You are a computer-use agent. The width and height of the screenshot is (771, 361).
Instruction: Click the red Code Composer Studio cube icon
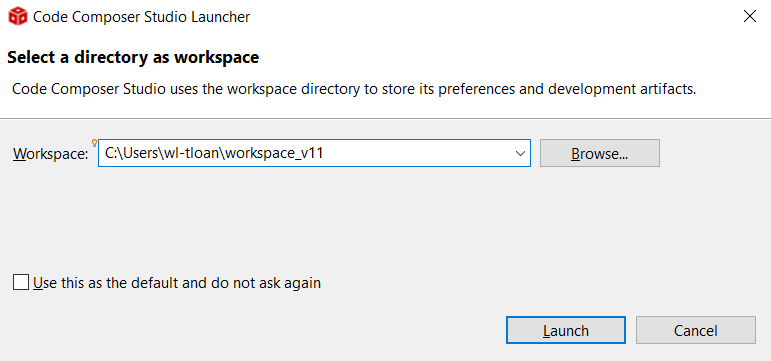tap(18, 17)
